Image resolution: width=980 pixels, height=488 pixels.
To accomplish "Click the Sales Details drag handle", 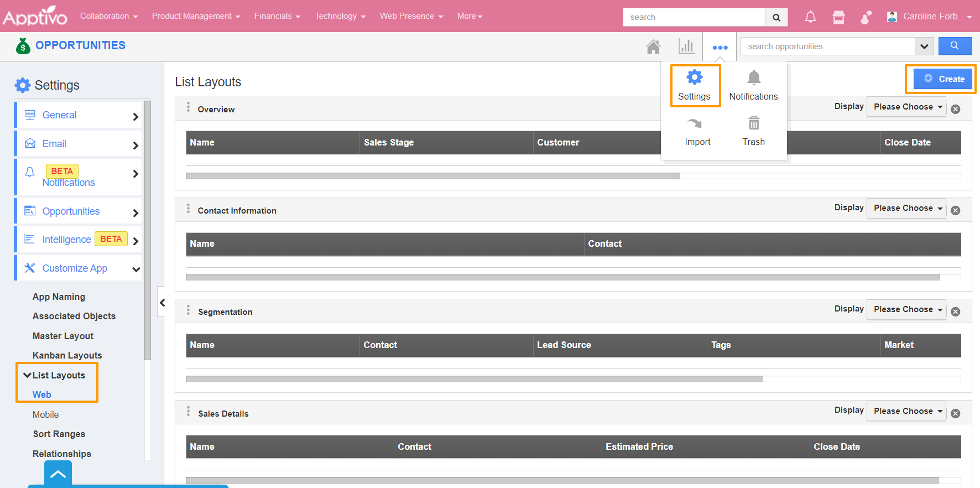I will pyautogui.click(x=188, y=412).
